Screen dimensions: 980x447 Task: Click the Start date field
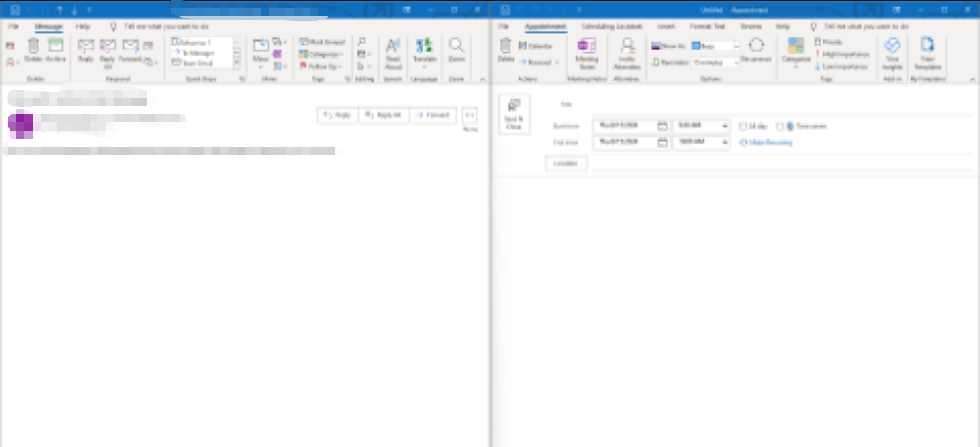point(625,126)
